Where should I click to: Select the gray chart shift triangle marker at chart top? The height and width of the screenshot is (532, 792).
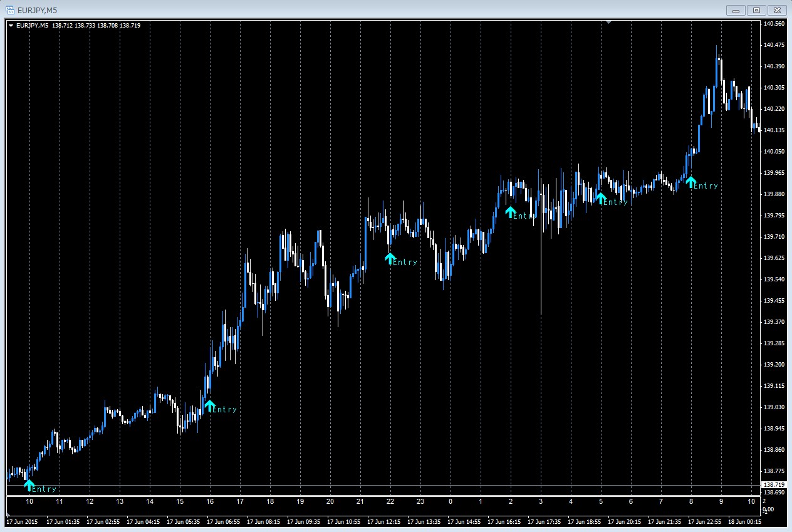click(608, 22)
